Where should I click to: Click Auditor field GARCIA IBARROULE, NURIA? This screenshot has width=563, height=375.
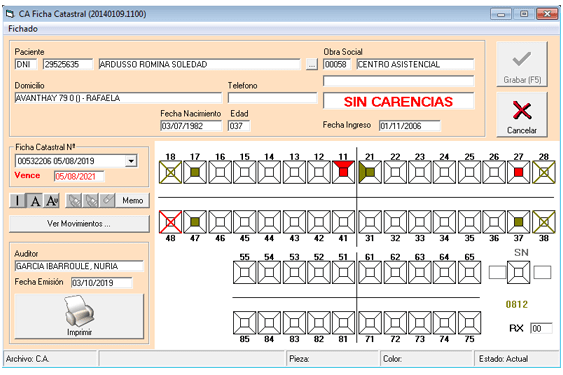pyautogui.click(x=79, y=266)
